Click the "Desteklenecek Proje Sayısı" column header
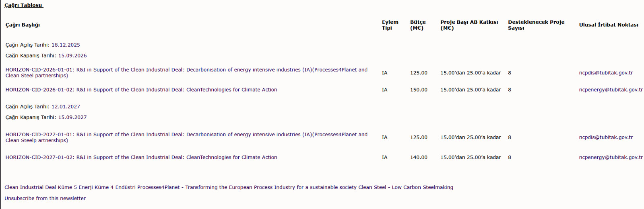 click(536, 25)
